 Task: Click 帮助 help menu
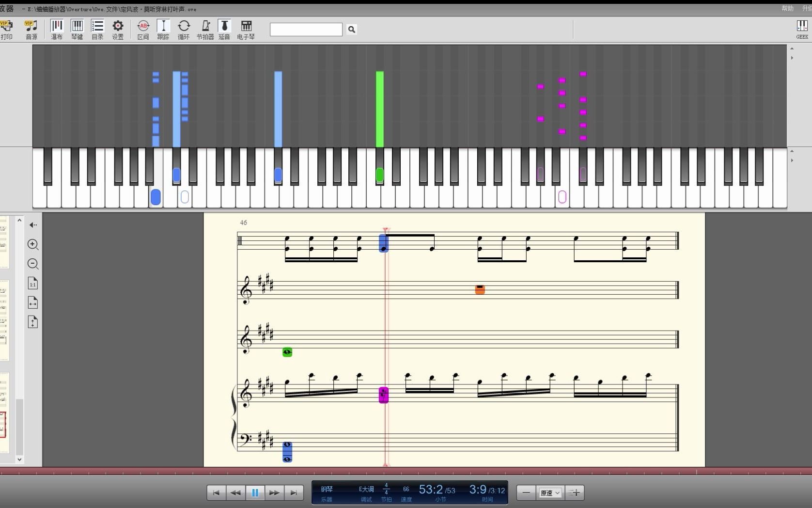[787, 8]
